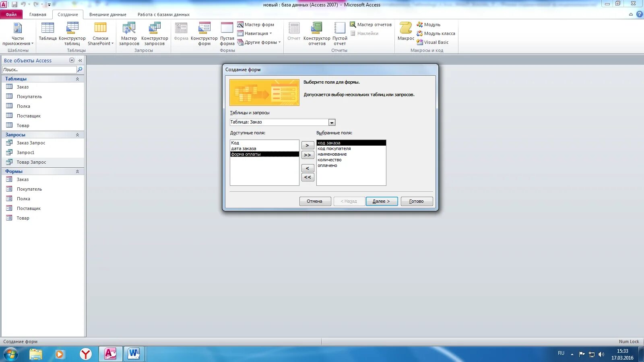Select chosen field код покупателя

pos(351,148)
